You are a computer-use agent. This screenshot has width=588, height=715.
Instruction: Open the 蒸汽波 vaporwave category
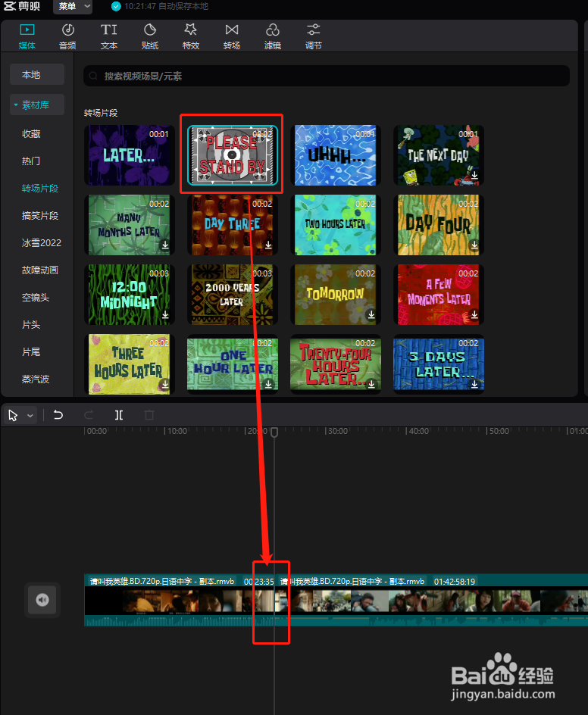coord(36,379)
